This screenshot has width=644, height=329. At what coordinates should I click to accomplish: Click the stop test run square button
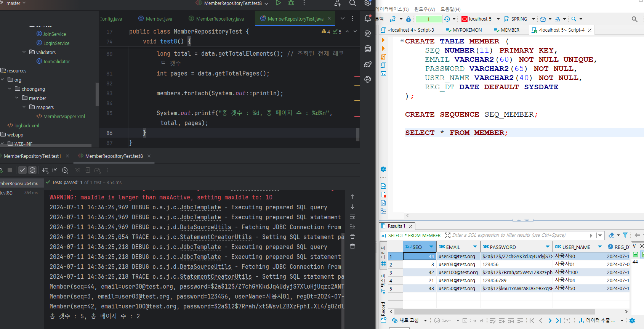coord(10,170)
